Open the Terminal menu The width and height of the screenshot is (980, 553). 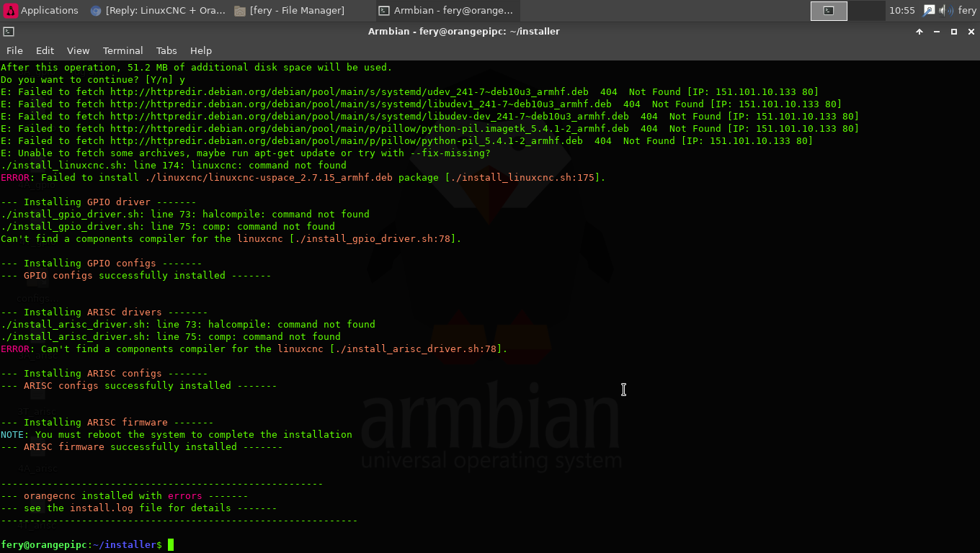[x=122, y=50]
